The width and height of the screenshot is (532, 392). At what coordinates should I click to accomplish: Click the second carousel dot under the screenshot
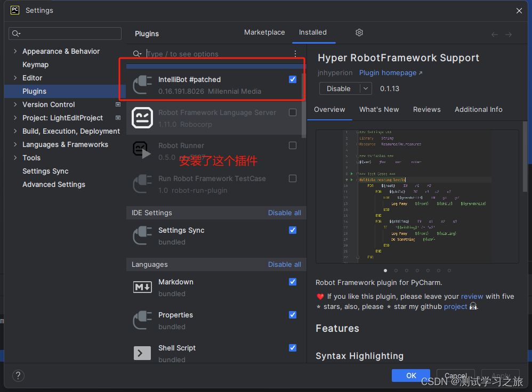tap(396, 271)
